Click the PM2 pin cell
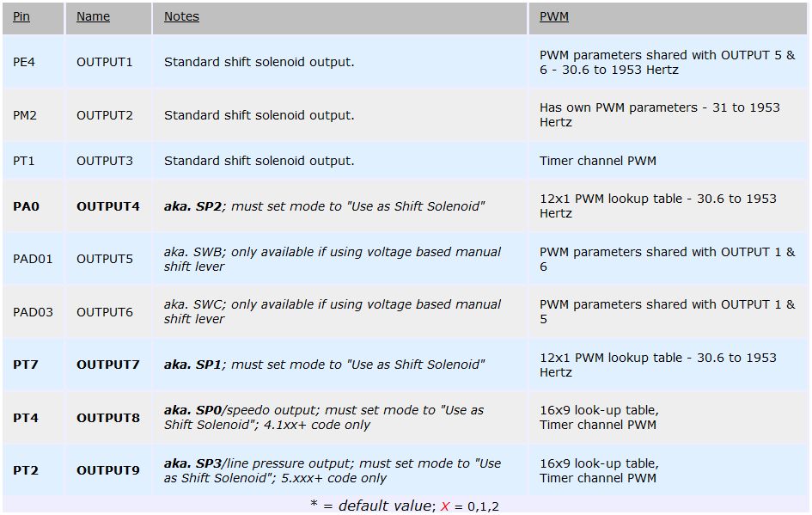The height and width of the screenshot is (515, 812). click(x=25, y=115)
